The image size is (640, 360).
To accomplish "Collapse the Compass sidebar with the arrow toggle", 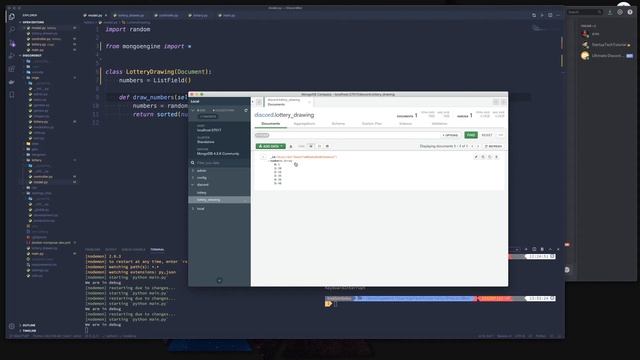I will tap(253, 102).
